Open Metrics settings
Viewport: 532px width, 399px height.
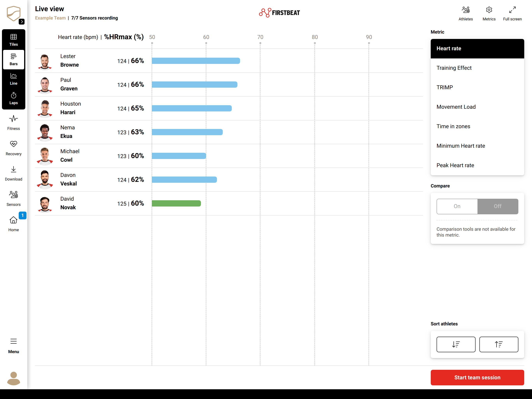coord(489,14)
